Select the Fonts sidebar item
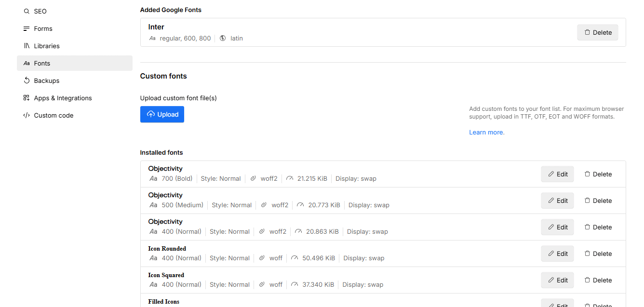Viewport: 644px width, 307px height. (75, 63)
